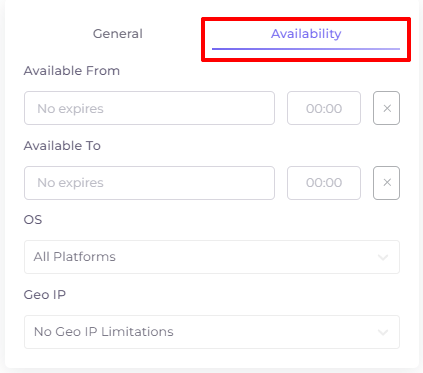Focus the Available To date field
This screenshot has height=373, width=423.
coord(149,183)
